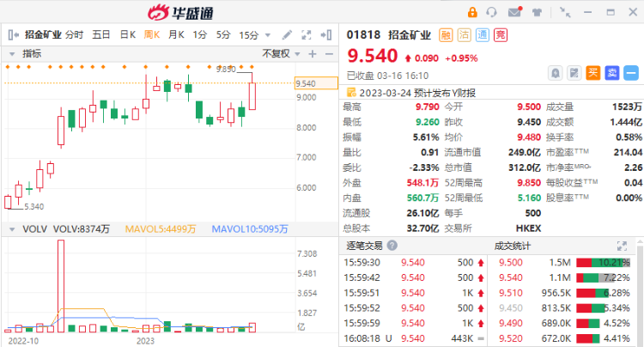
Task: Click the blue sell (卖) button
Action: [x=612, y=73]
